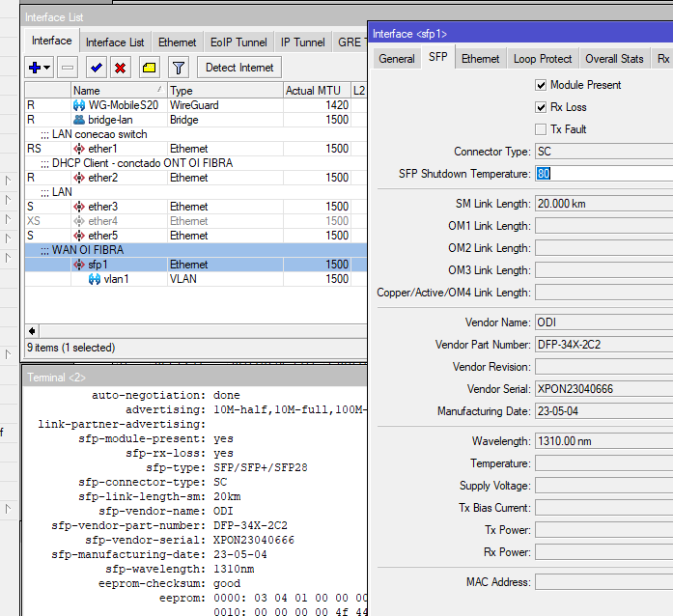This screenshot has width=673, height=616.
Task: Open the Overall Stats tab
Action: [x=614, y=59]
